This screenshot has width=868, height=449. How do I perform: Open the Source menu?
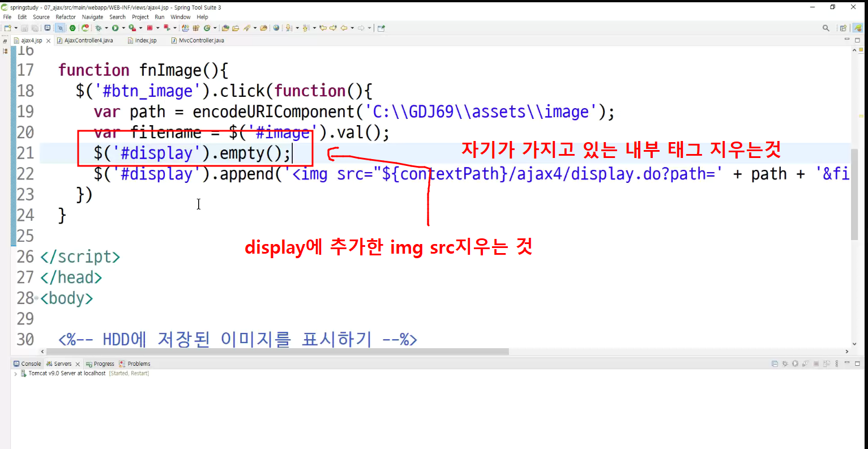pyautogui.click(x=41, y=17)
